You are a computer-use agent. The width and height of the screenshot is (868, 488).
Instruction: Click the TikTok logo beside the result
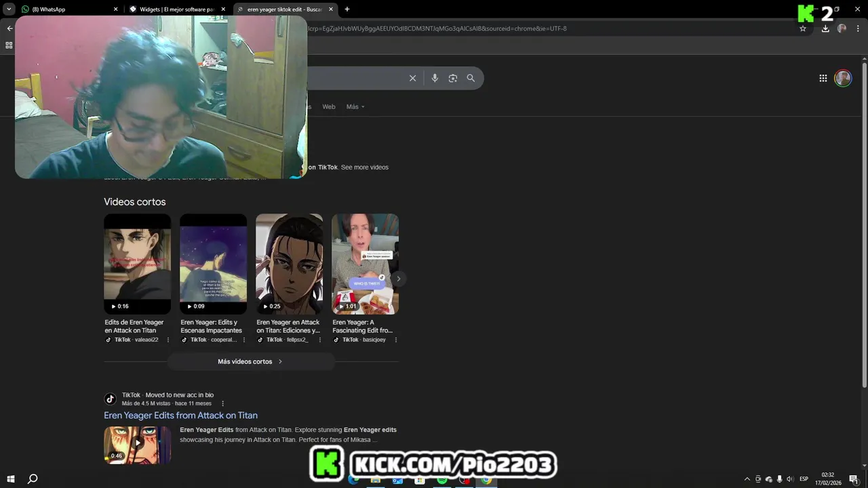[110, 399]
